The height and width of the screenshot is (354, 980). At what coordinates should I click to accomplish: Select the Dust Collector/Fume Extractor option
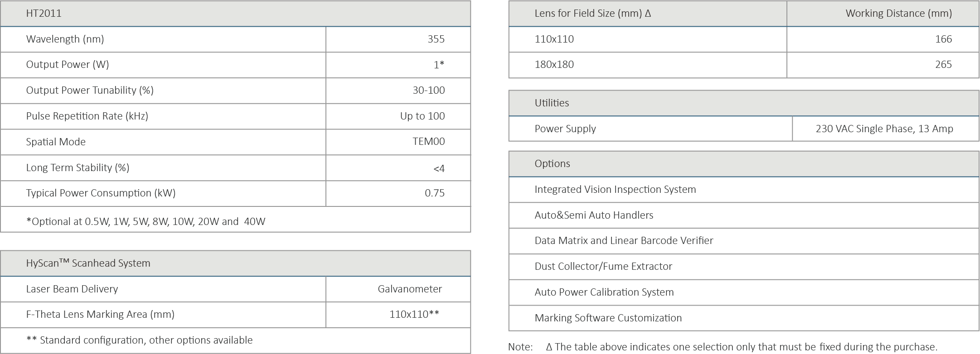point(603,266)
